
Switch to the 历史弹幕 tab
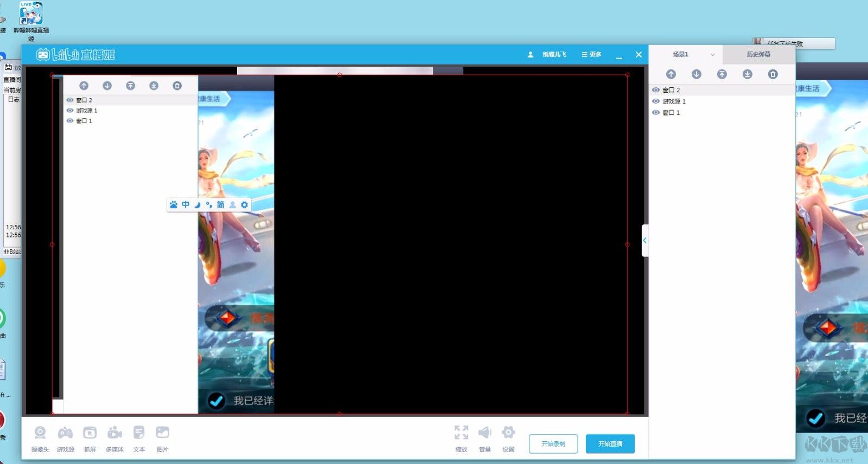[758, 55]
